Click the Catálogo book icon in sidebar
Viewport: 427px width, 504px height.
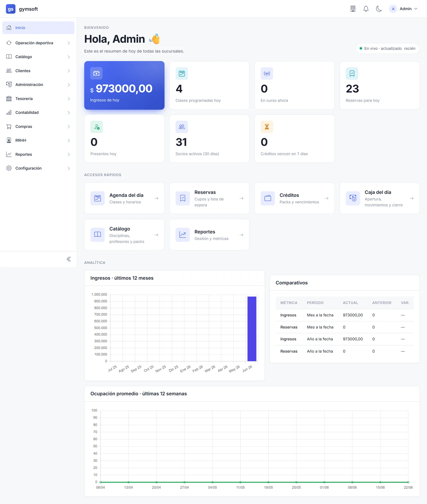[9, 57]
